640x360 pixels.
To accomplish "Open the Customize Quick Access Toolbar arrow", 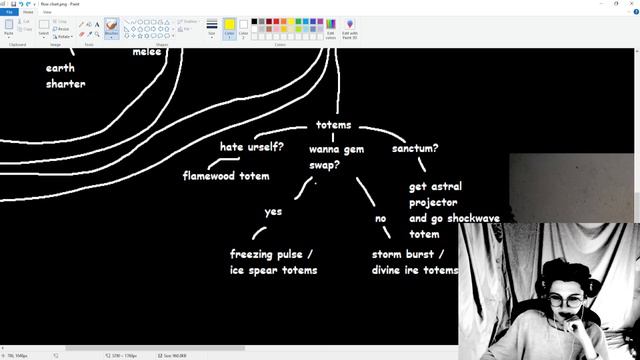I will click(x=35, y=4).
